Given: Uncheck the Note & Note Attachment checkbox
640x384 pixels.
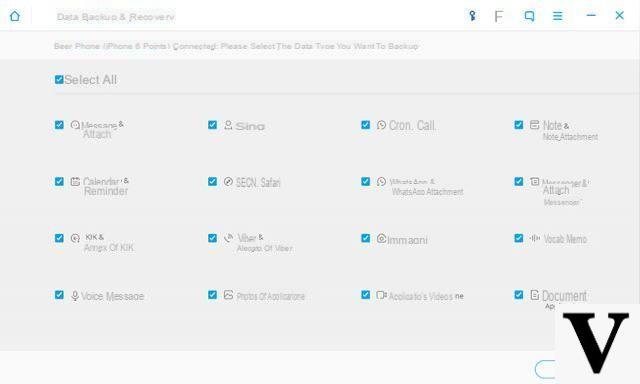Looking at the screenshot, I should pyautogui.click(x=518, y=125).
